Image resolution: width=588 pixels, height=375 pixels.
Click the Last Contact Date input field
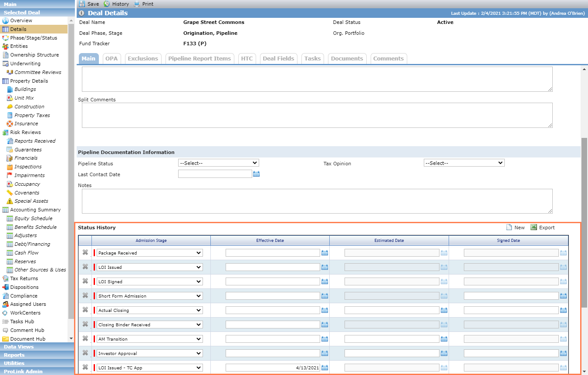click(x=215, y=174)
